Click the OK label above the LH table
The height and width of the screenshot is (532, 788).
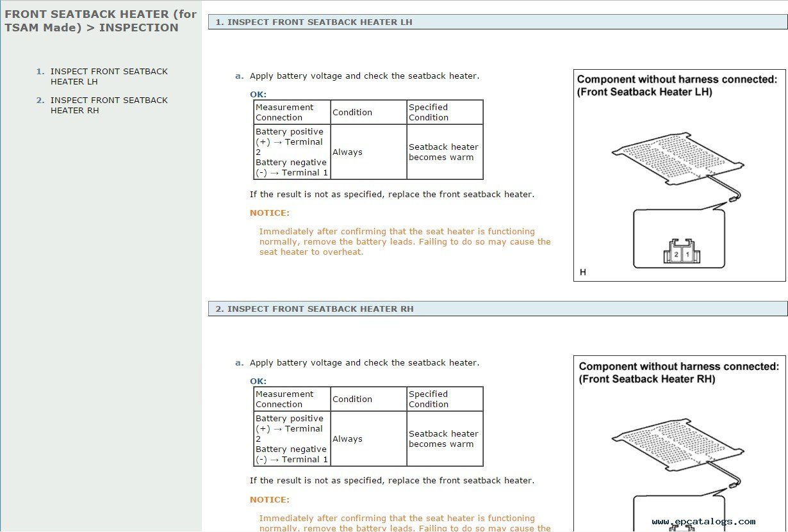(258, 94)
